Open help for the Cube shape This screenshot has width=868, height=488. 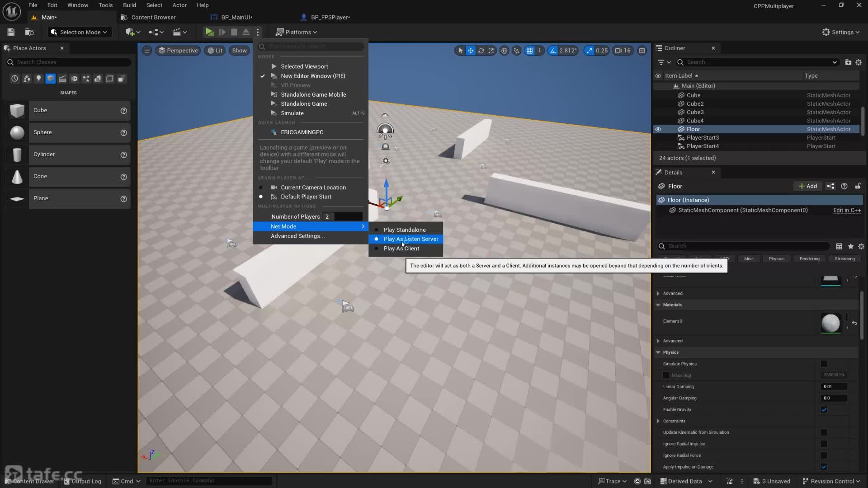coord(123,111)
